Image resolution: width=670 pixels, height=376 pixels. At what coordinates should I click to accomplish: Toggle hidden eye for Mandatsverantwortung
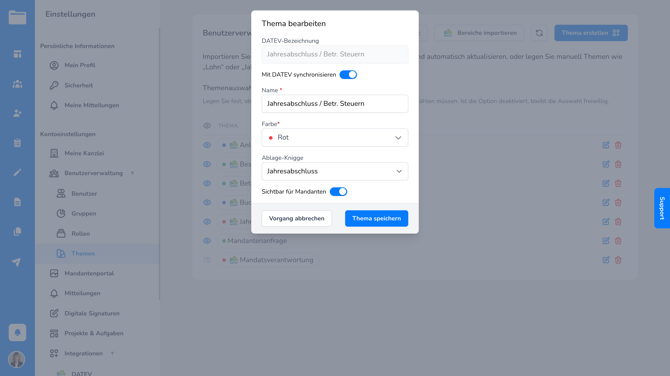pyautogui.click(x=207, y=260)
